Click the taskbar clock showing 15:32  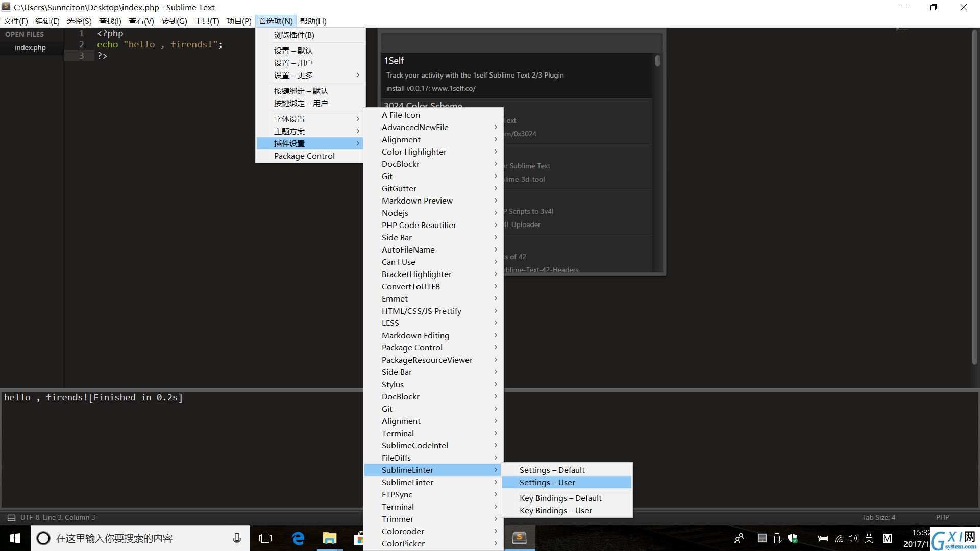(916, 538)
